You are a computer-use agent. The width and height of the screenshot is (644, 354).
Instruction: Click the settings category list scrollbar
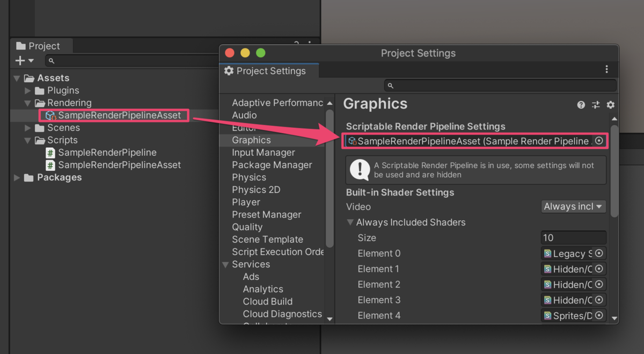330,177
